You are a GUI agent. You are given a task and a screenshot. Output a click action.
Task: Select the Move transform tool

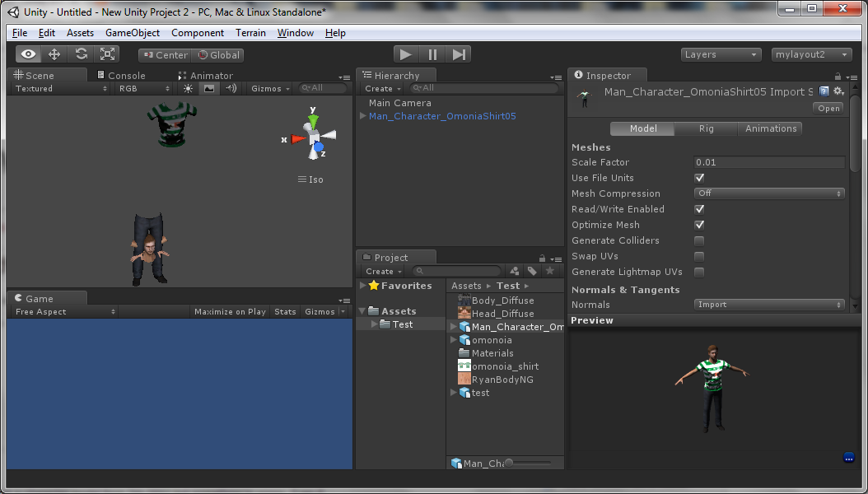[x=54, y=54]
